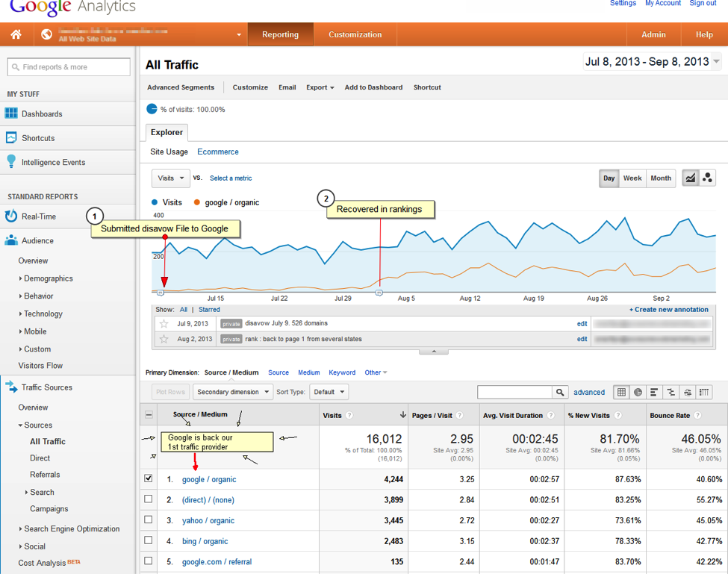Click the table search magnifier button
The width and height of the screenshot is (728, 574).
[x=560, y=392]
